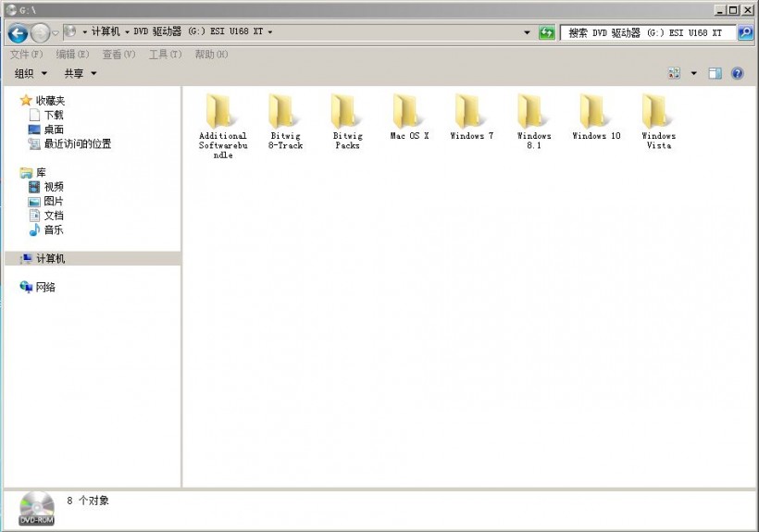Select 下载 under favorites
The height and width of the screenshot is (532, 759).
[x=54, y=115]
